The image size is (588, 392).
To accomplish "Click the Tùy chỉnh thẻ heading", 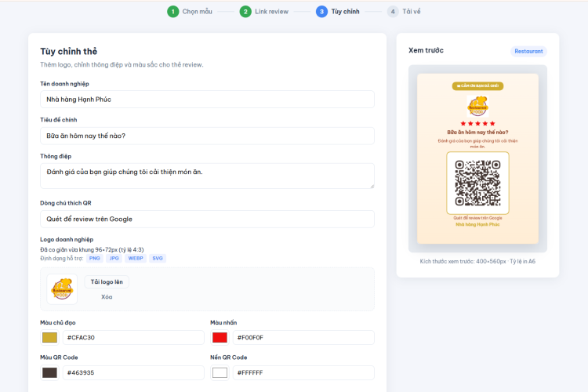I will click(69, 52).
